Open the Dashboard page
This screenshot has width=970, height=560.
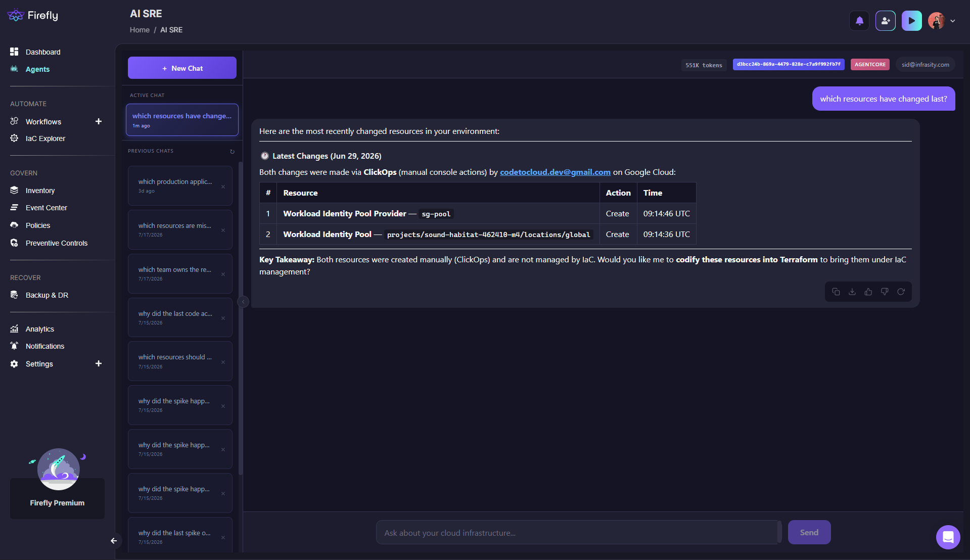pos(43,52)
